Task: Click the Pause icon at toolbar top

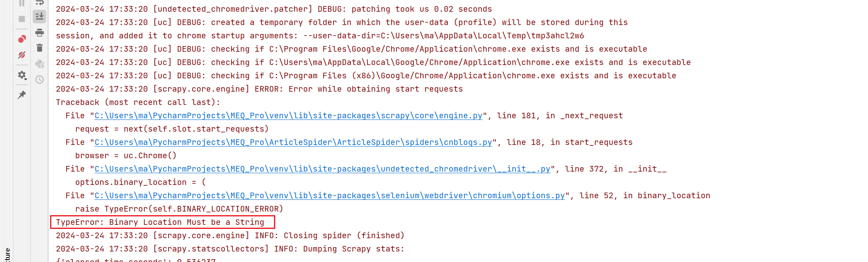Action: pyautogui.click(x=22, y=3)
